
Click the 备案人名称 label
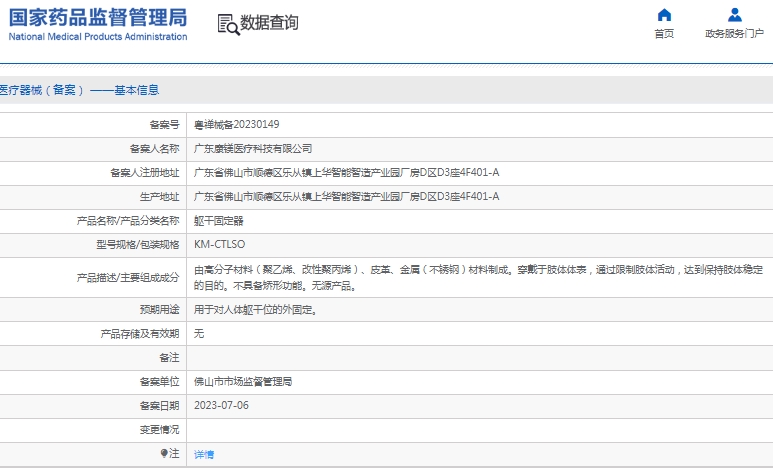tap(155, 149)
